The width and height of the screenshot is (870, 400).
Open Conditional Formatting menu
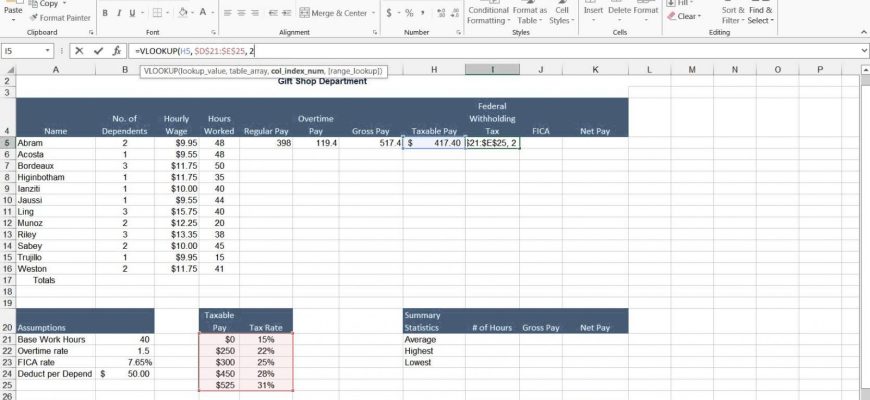488,14
